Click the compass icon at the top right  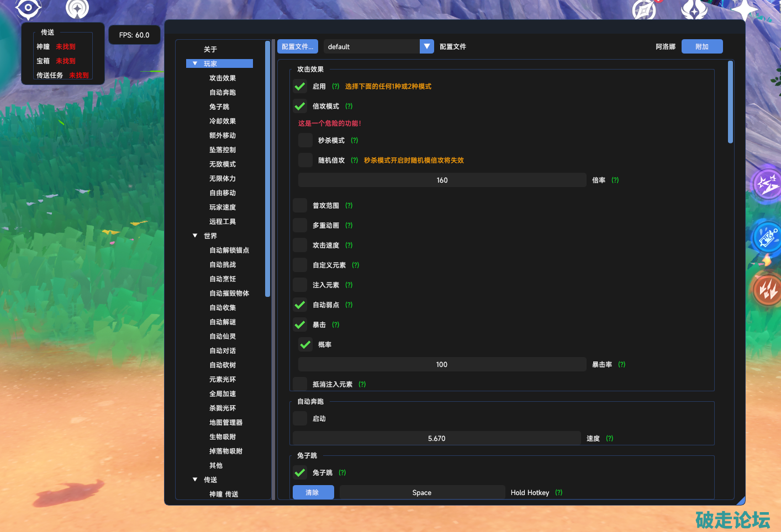[644, 9]
